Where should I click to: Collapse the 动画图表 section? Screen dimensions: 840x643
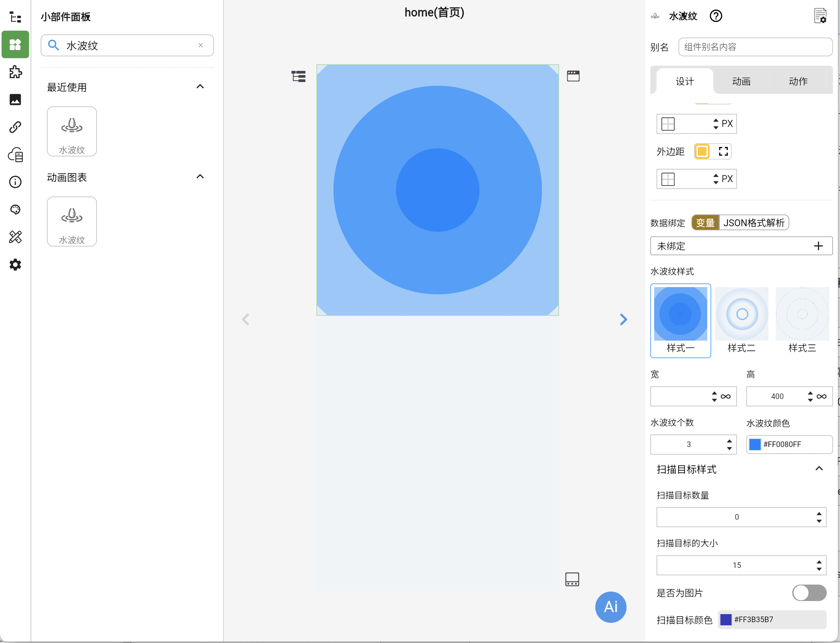[x=200, y=177]
